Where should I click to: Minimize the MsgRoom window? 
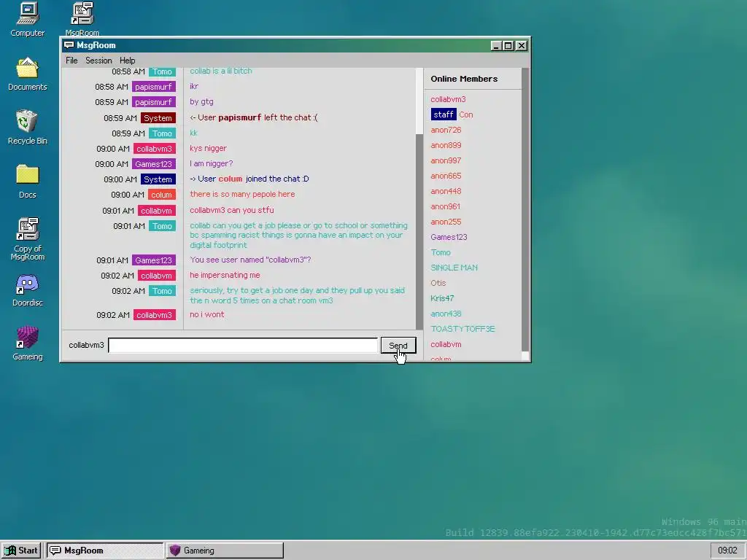(x=496, y=46)
